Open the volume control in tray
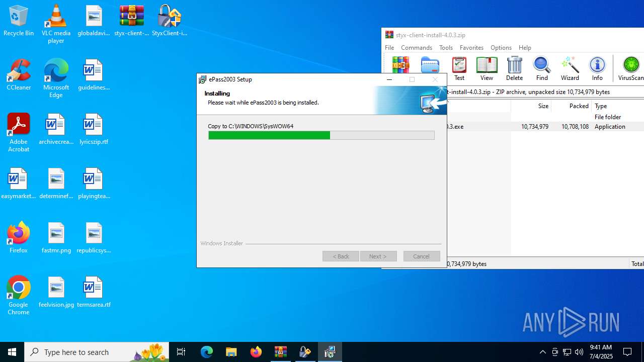 click(579, 352)
